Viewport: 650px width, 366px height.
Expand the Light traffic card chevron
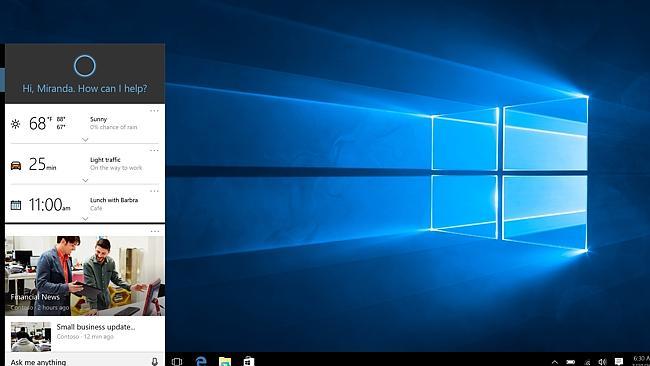click(85, 181)
